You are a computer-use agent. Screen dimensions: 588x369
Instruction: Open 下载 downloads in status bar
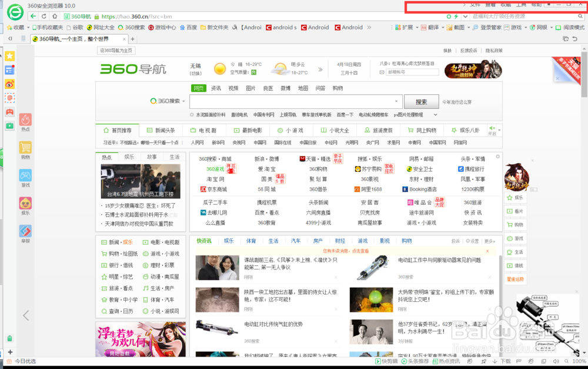tap(502, 361)
